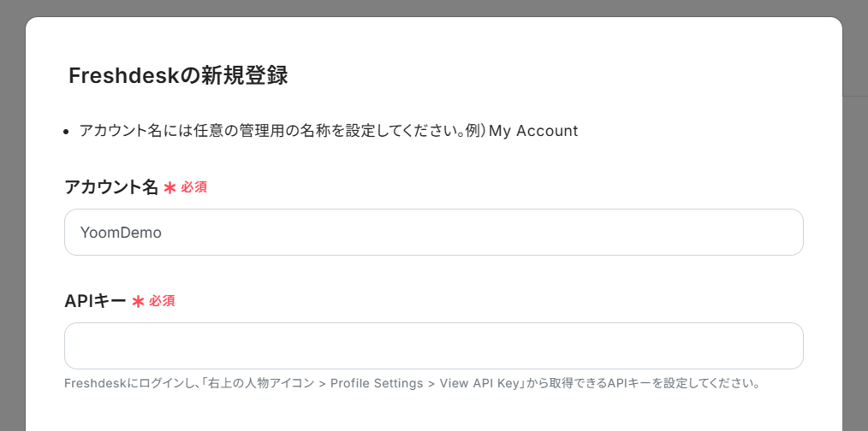Click the gray overlay above the dialog
Viewport: 868px width, 431px height.
pos(433,8)
